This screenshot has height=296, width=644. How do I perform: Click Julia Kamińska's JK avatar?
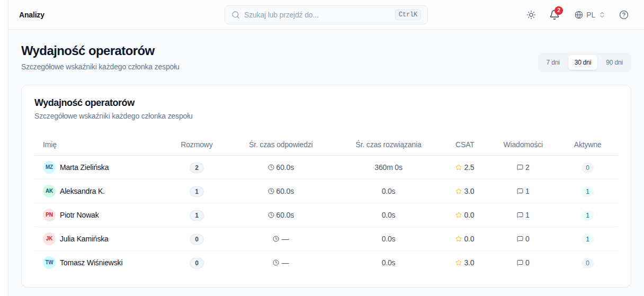click(49, 239)
